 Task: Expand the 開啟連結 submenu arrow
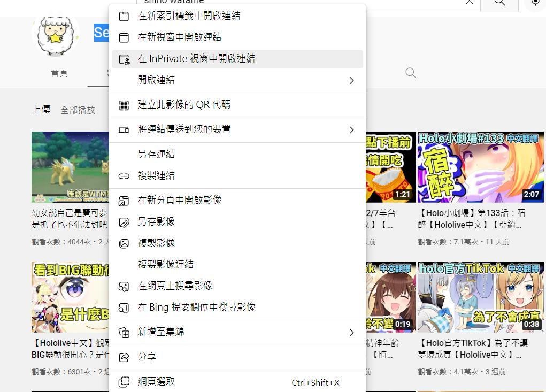[x=352, y=80]
